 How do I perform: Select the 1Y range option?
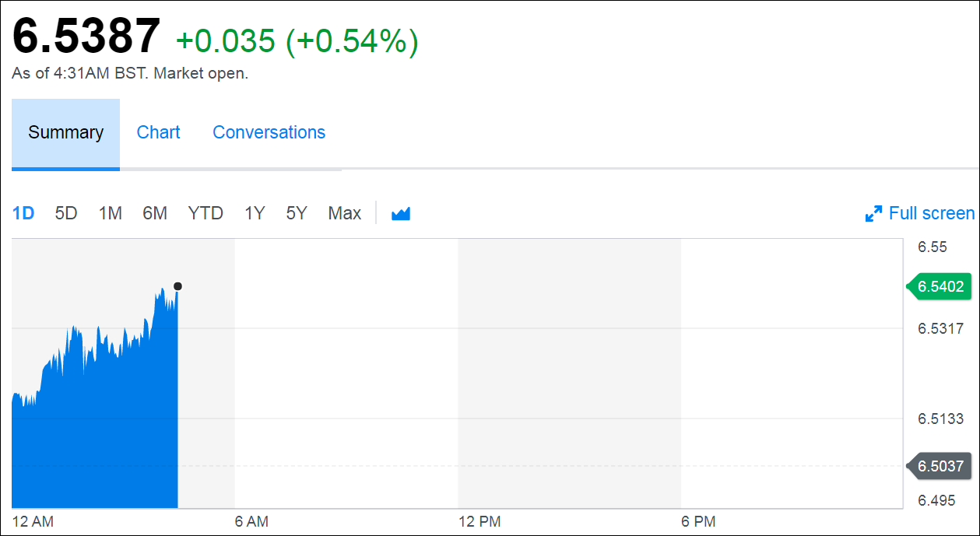pos(255,213)
